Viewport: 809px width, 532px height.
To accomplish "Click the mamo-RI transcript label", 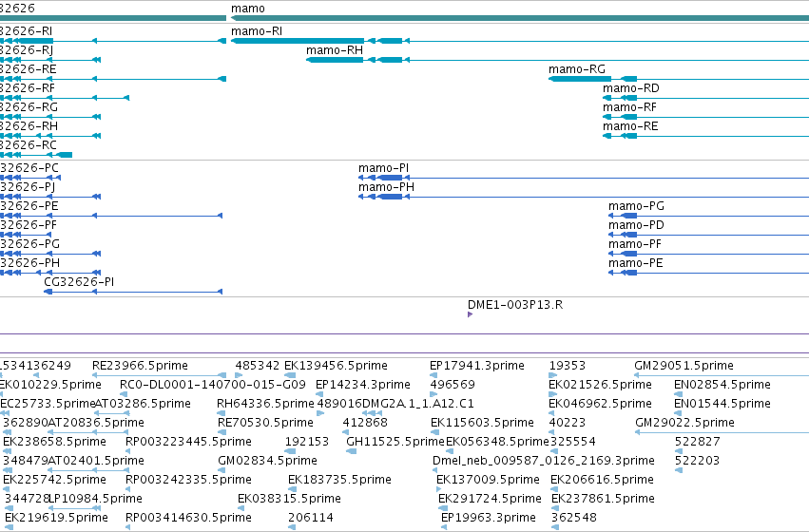I will coord(257,31).
